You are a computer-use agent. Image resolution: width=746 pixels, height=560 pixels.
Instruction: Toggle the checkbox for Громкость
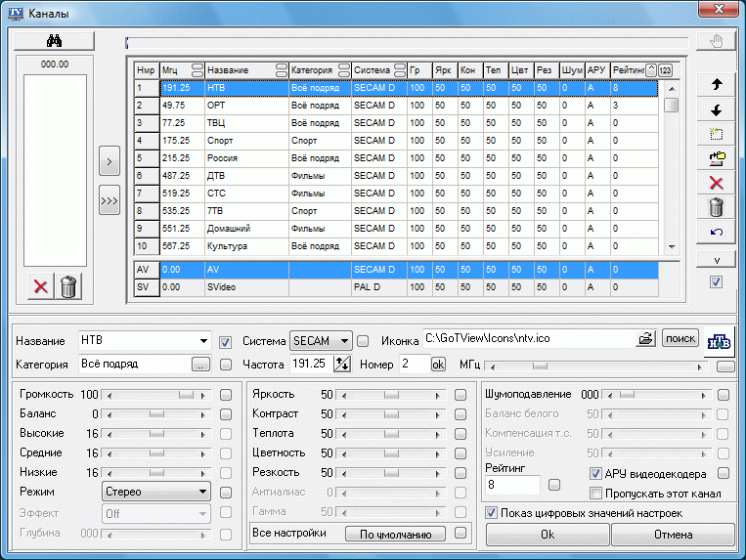coord(226,395)
